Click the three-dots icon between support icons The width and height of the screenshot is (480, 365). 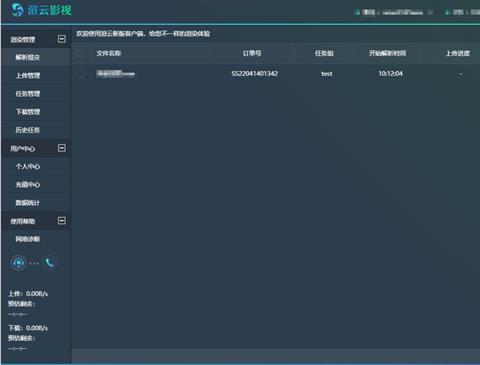[x=34, y=263]
